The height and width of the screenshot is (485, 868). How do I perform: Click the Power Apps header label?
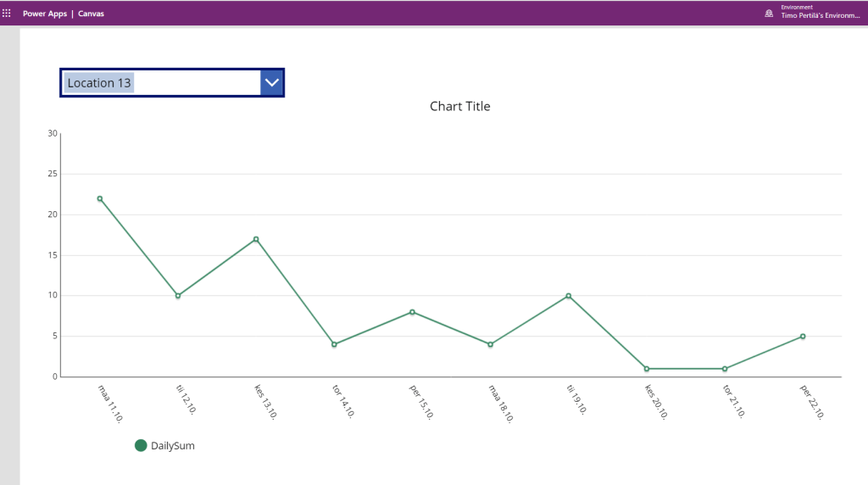(x=44, y=14)
